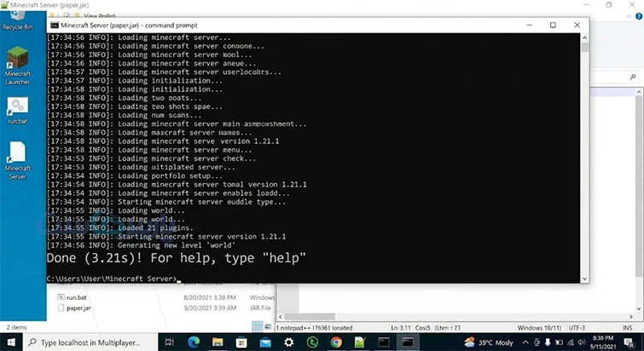Screen dimensions: 644x351
Task: Open Microsoft Store from the taskbar
Action: (x=241, y=342)
